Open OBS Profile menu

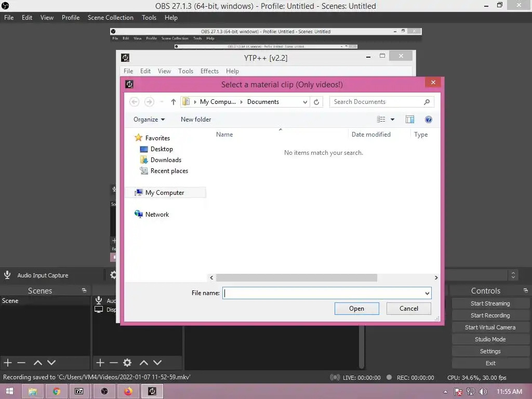tap(71, 18)
